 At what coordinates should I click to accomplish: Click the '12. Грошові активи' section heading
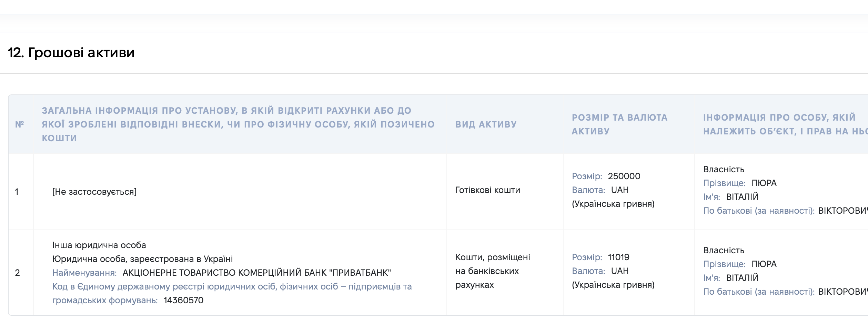click(x=71, y=53)
